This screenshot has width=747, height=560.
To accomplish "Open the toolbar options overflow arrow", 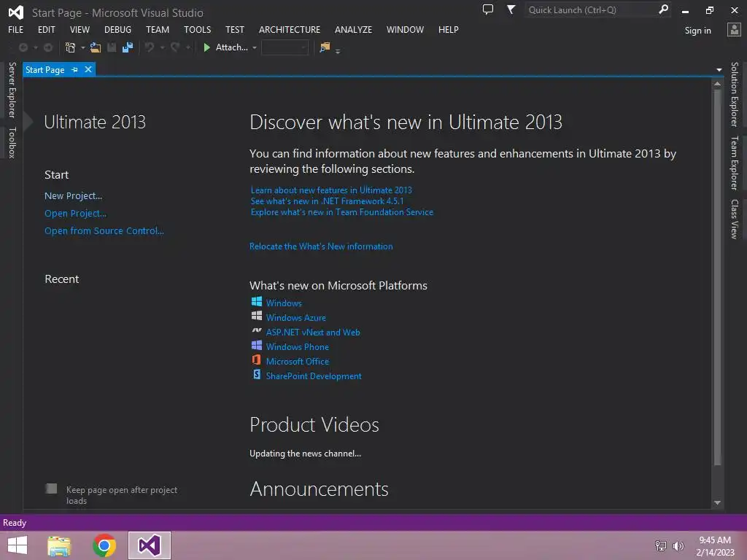I will 338,50.
